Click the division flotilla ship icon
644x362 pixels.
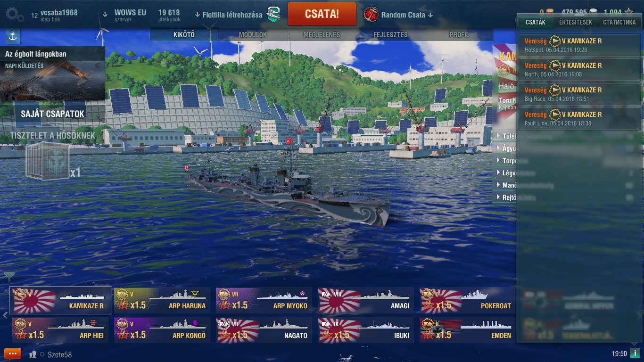coord(273,14)
